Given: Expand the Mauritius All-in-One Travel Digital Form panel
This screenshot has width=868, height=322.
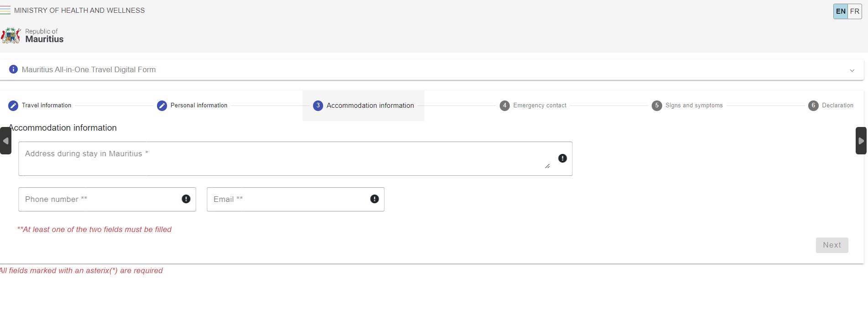Looking at the screenshot, I should point(852,70).
